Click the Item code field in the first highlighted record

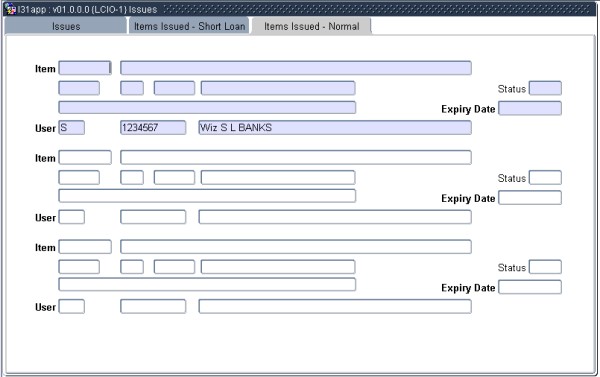(x=85, y=68)
